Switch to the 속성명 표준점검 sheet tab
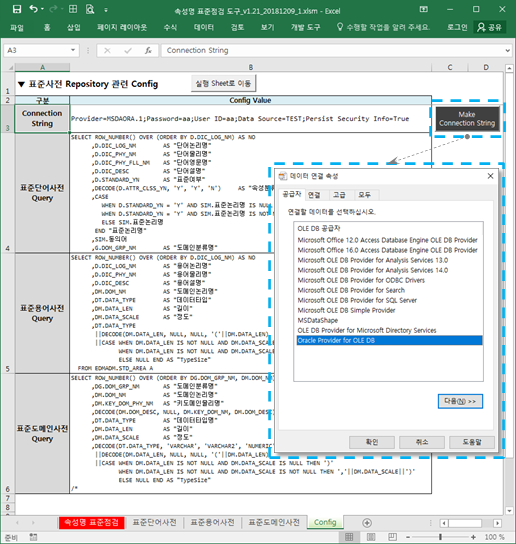Image resolution: width=516 pixels, height=544 pixels. (x=92, y=522)
